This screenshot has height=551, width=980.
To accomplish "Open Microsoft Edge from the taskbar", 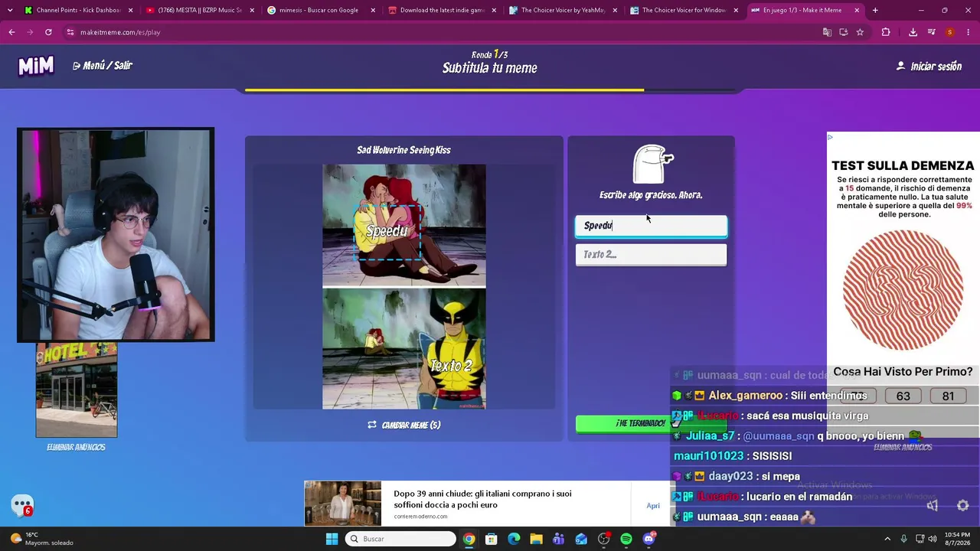I will pyautogui.click(x=514, y=539).
